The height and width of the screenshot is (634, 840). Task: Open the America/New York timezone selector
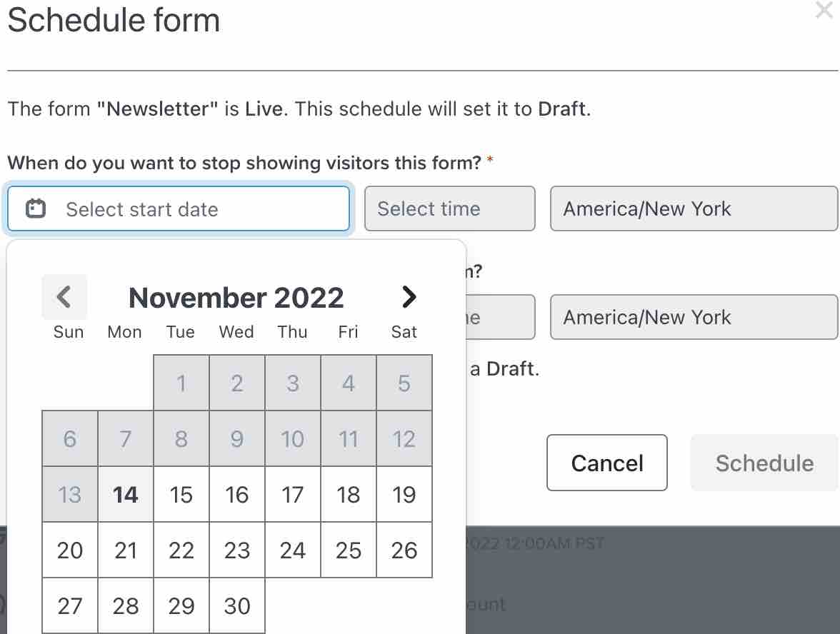tap(694, 208)
